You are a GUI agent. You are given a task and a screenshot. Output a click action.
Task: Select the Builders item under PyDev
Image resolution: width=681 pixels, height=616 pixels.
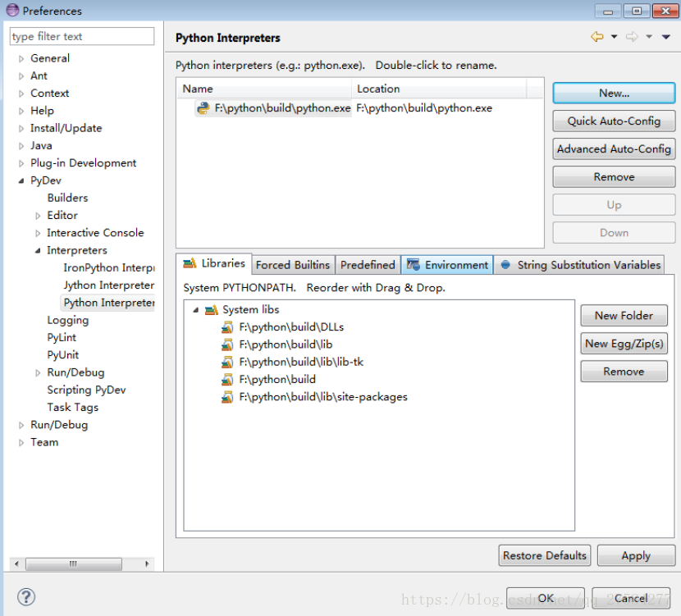(68, 198)
